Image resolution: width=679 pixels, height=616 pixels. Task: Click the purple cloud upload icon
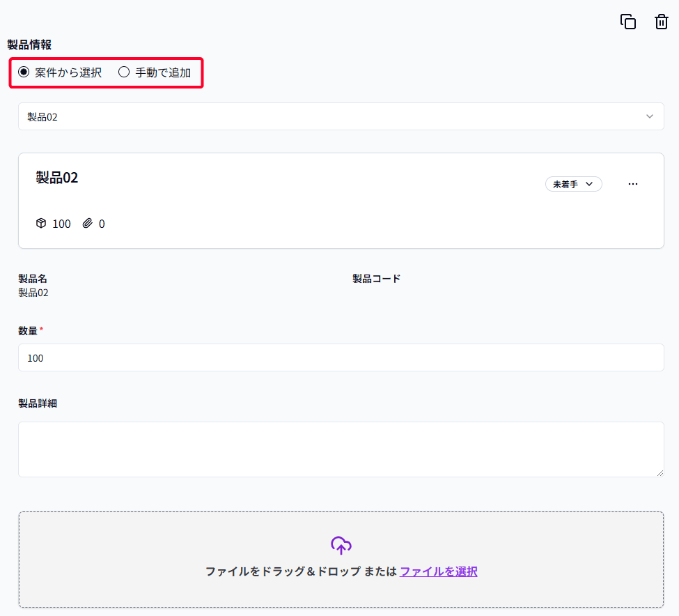(341, 545)
